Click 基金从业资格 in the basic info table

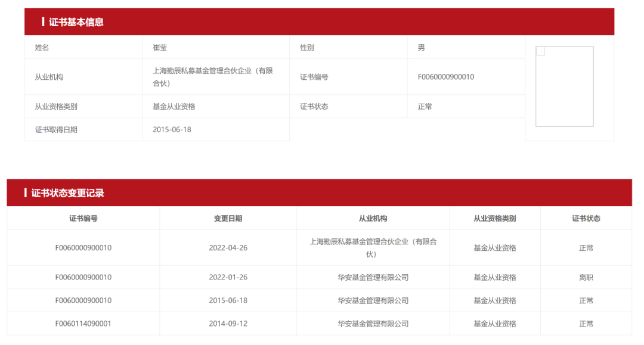(x=174, y=107)
